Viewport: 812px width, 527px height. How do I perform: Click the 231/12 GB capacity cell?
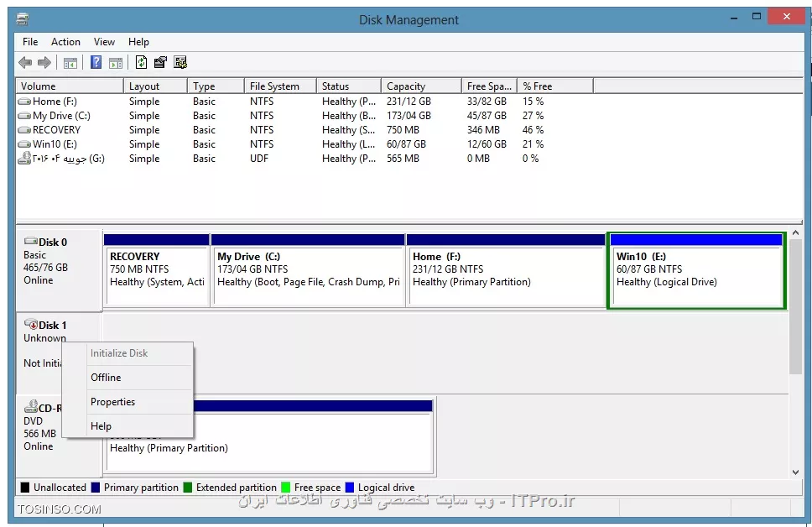(x=409, y=102)
